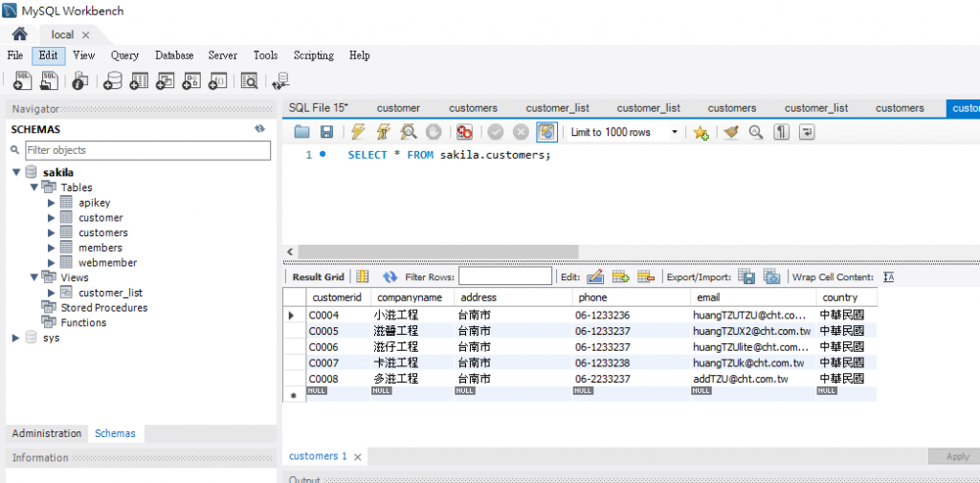
Task: Open the File menu
Action: click(15, 55)
